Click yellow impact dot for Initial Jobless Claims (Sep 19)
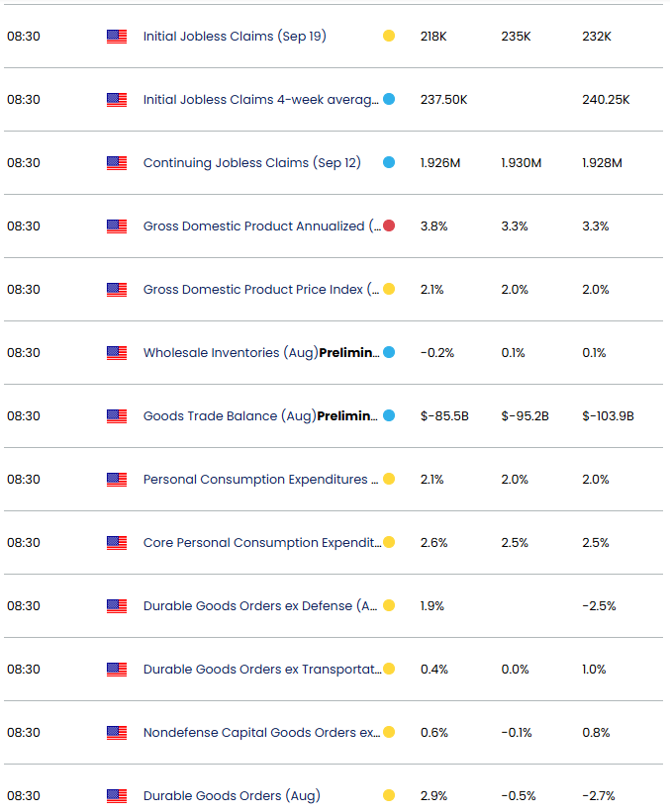670x812 pixels. [x=389, y=37]
